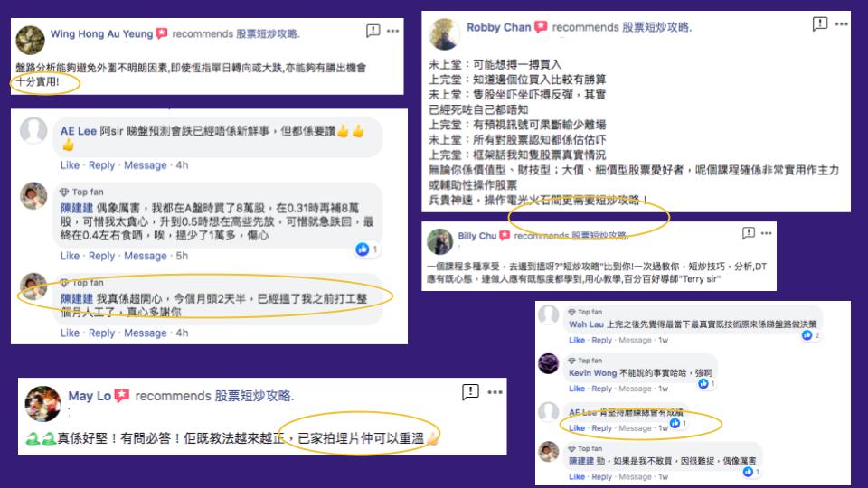Click report icon on Billy Chu review
The width and height of the screenshot is (868, 488).
[x=749, y=233]
